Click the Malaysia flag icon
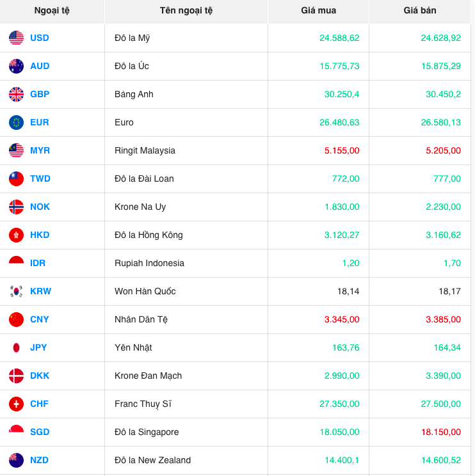 click(x=17, y=150)
